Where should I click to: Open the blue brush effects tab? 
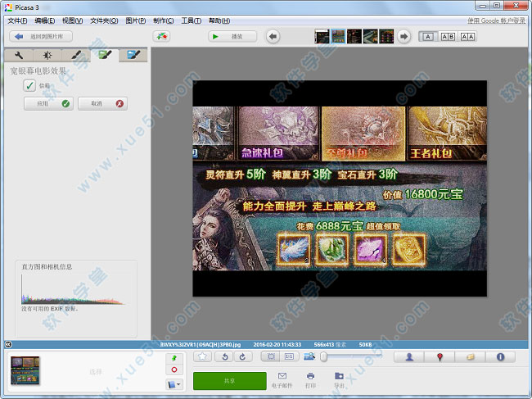(x=133, y=55)
